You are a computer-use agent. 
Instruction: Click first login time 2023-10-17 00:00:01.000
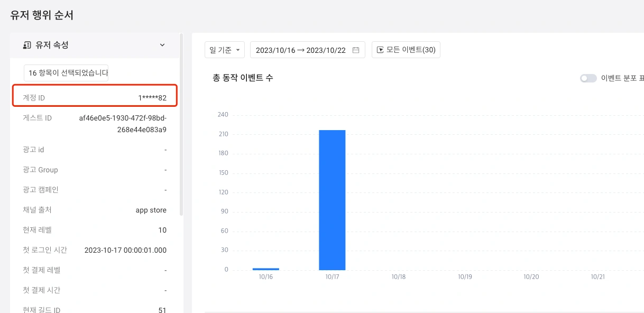click(x=125, y=250)
